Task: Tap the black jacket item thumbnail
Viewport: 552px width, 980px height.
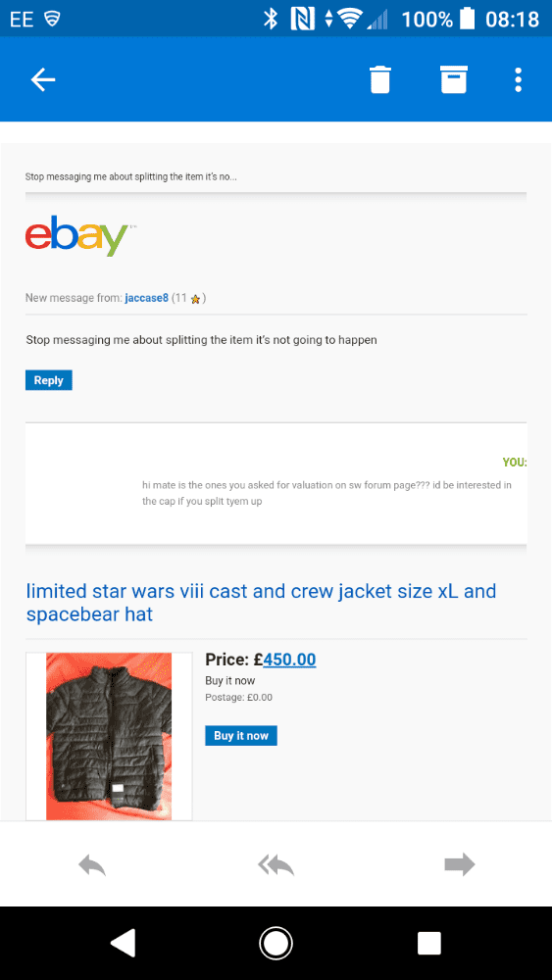Action: point(109,736)
